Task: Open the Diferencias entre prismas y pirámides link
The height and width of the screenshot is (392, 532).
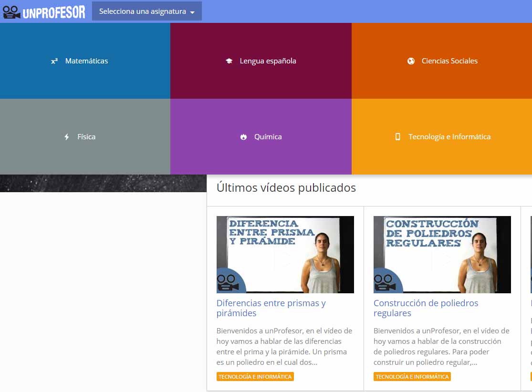Action: pos(271,308)
